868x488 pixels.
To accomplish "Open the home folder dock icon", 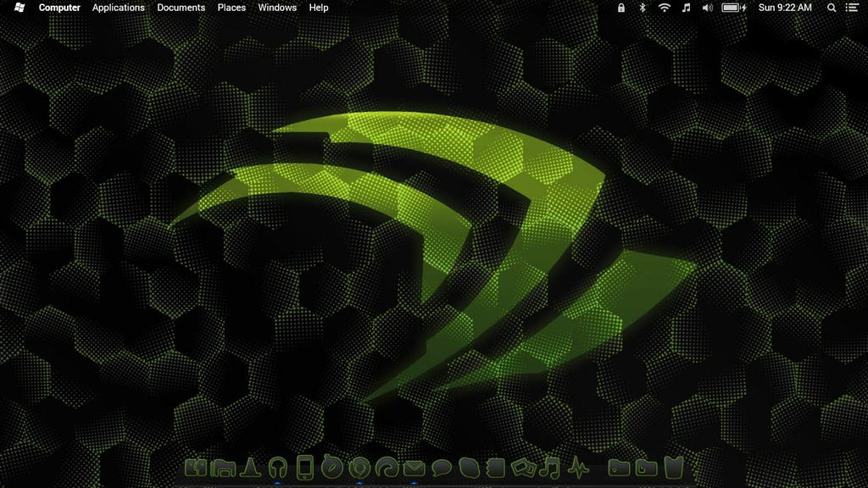I will coord(223,468).
